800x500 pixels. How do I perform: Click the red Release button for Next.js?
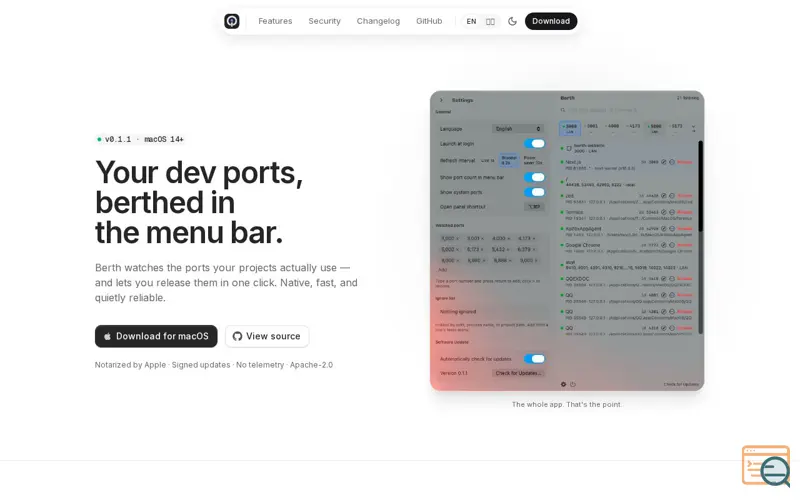click(x=685, y=162)
